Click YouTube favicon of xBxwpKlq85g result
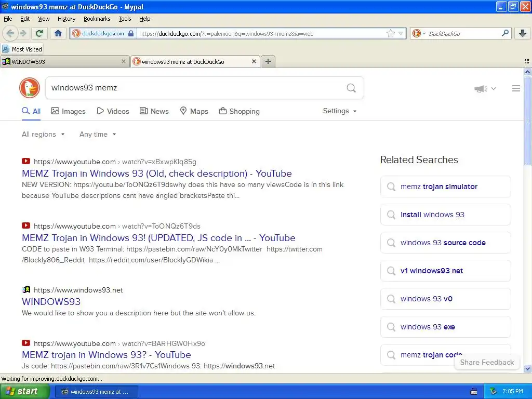Screen dimensions: 532x399 pyautogui.click(x=26, y=162)
